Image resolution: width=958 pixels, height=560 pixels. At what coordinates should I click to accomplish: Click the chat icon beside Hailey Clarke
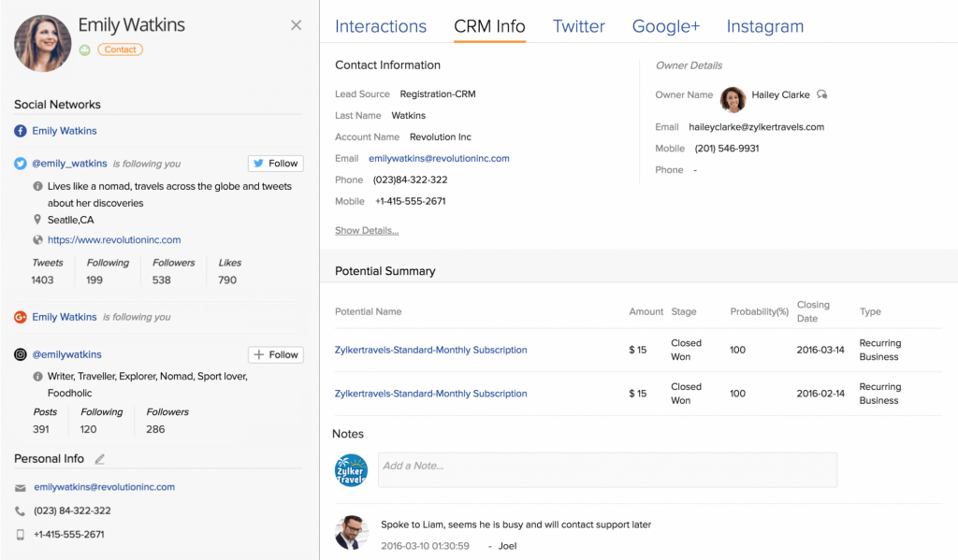pos(821,94)
